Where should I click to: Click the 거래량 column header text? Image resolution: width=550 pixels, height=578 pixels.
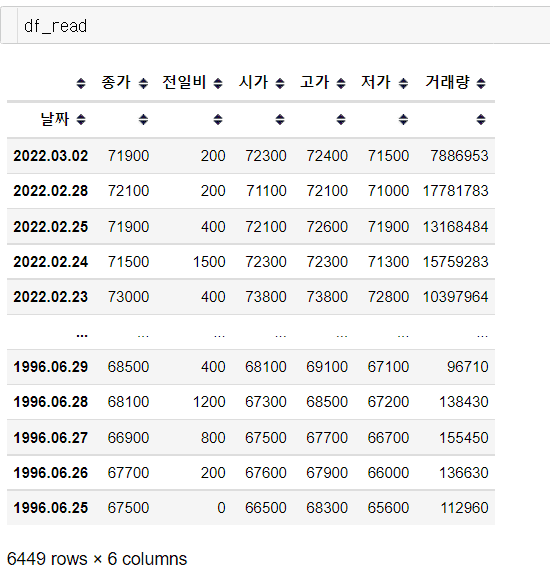click(448, 82)
